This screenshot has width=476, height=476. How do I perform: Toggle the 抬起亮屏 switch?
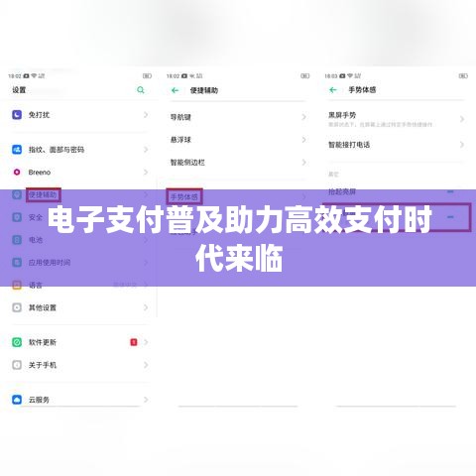point(450,191)
